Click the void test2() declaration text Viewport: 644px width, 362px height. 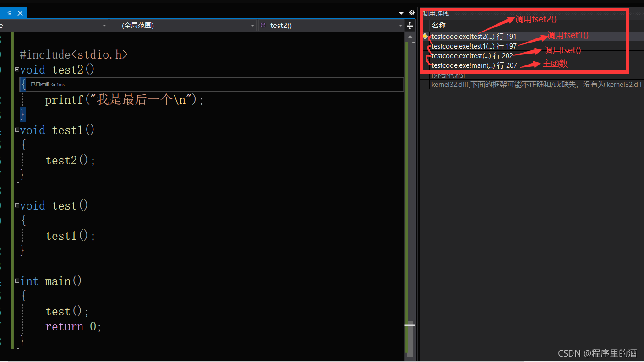[x=57, y=70]
